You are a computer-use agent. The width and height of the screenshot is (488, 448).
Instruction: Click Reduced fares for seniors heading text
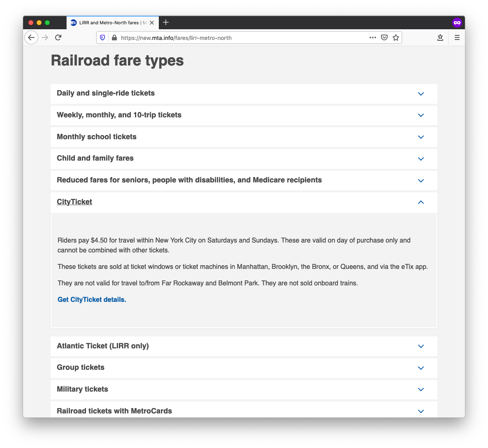pyautogui.click(x=189, y=180)
